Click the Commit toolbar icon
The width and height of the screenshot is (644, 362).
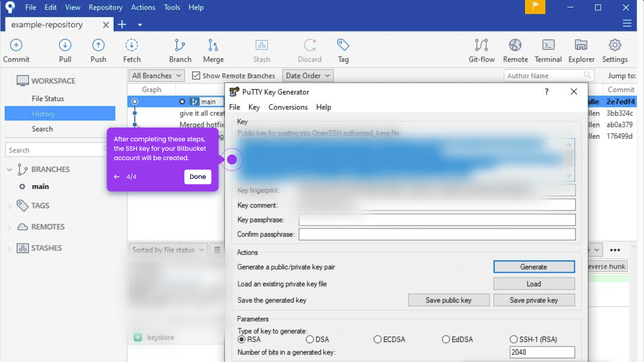coord(16,45)
